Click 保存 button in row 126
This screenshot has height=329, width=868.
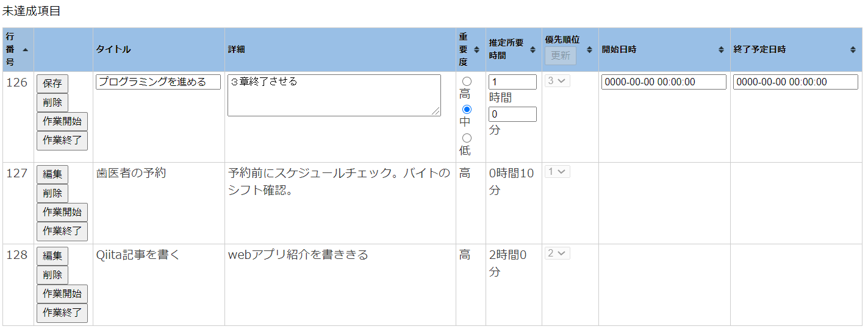(x=52, y=83)
